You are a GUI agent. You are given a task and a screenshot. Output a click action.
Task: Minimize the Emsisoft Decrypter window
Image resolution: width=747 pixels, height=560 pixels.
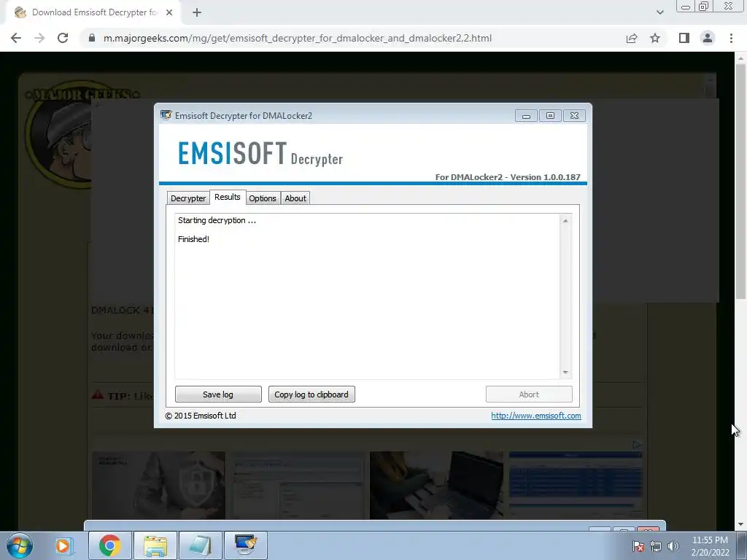(x=527, y=116)
